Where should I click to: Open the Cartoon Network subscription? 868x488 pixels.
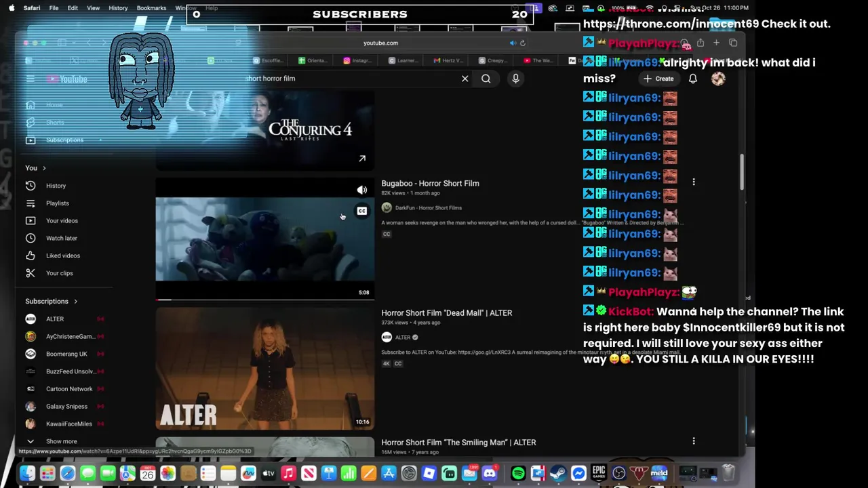pos(69,389)
